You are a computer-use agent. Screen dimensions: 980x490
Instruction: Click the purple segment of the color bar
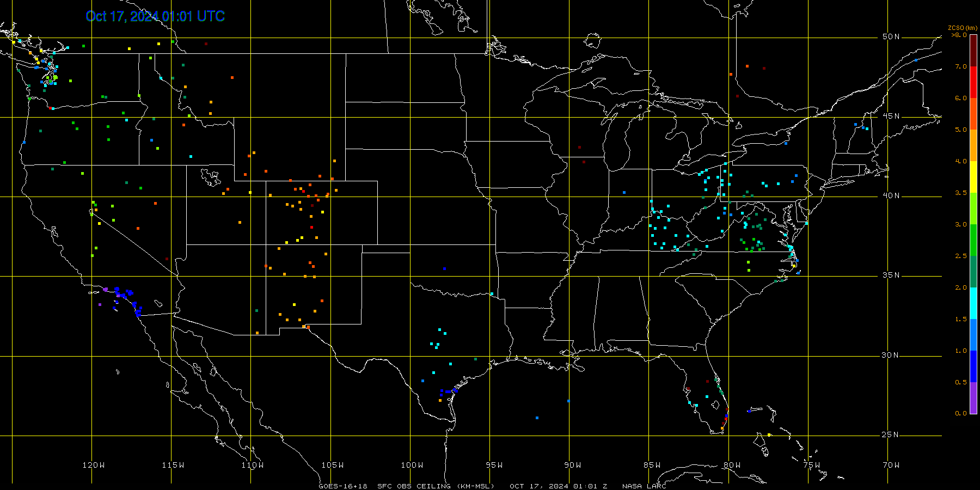click(x=973, y=398)
